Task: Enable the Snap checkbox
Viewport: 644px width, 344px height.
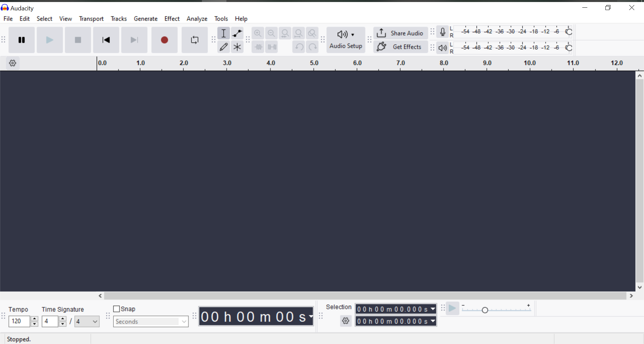Action: (x=117, y=309)
